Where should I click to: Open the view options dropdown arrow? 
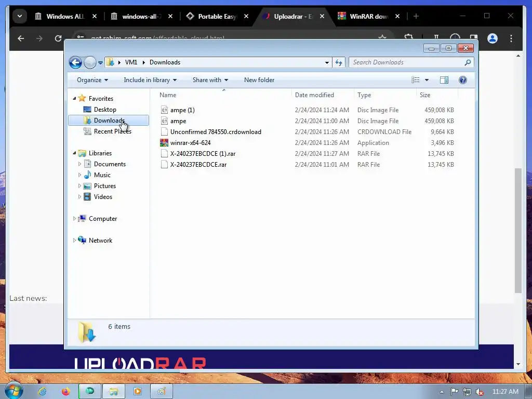click(427, 80)
